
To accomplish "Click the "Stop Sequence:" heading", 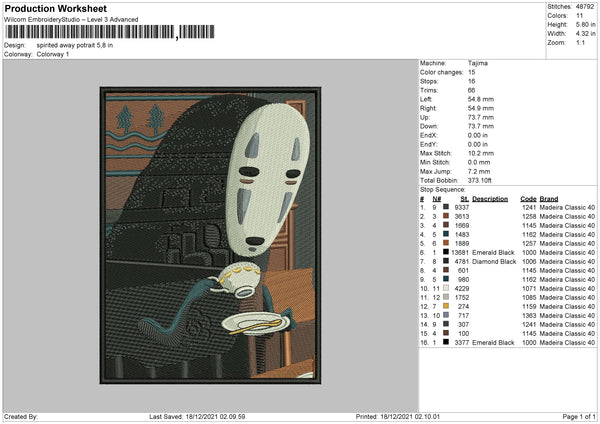I will tap(443, 190).
